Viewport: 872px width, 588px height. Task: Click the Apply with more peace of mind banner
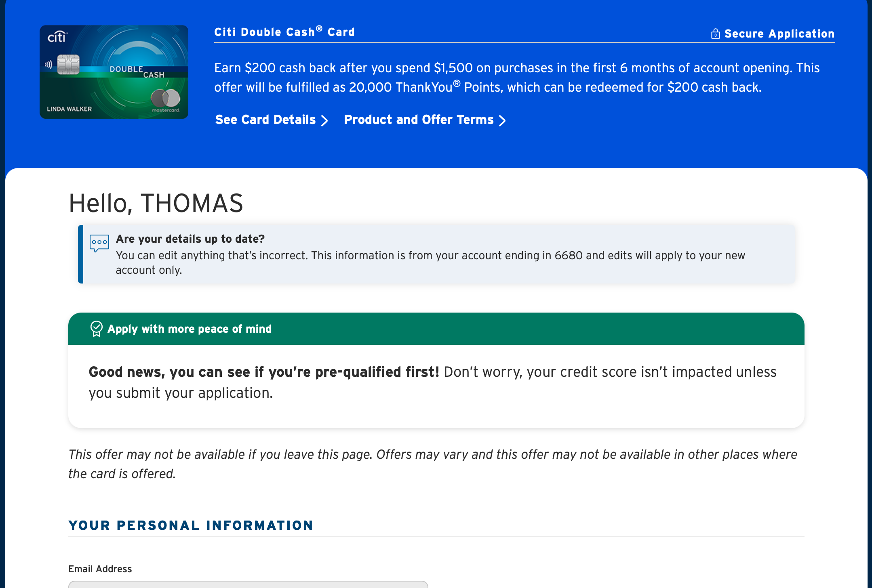(436, 329)
